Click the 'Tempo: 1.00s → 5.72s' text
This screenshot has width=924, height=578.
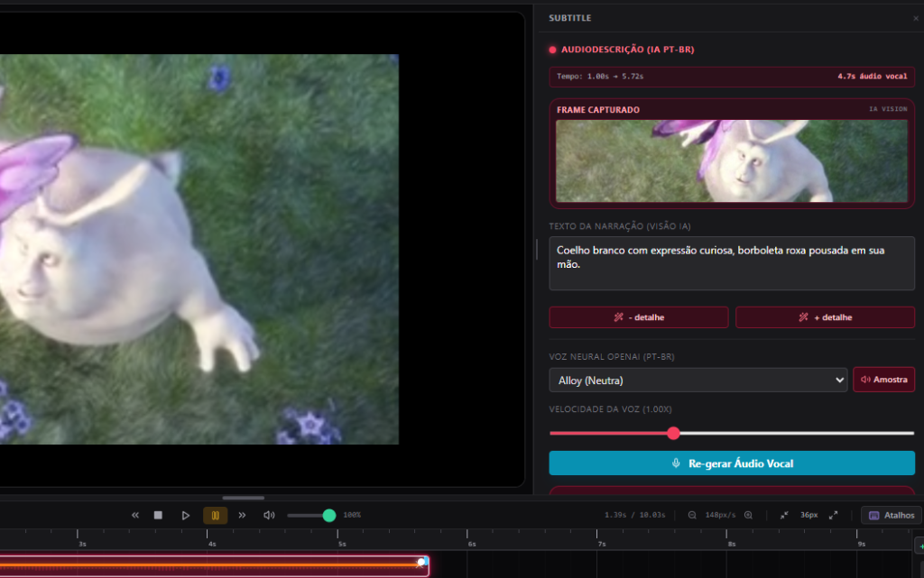click(x=600, y=77)
